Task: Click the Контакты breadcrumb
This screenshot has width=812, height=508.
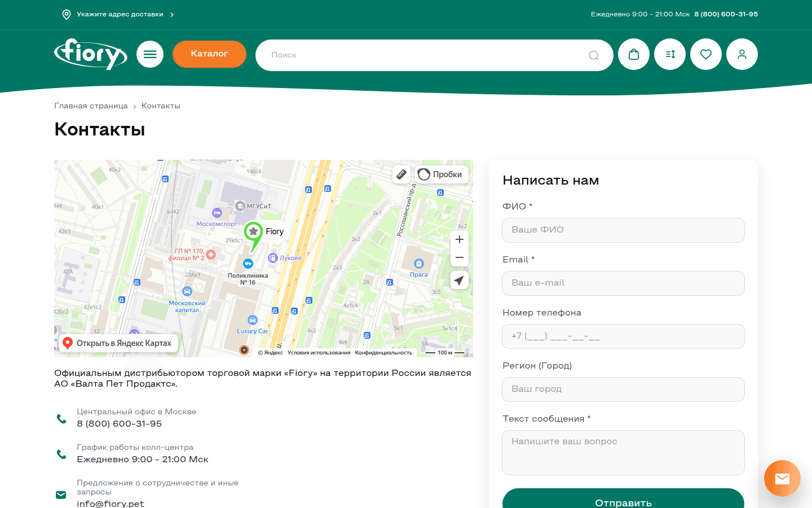Action: click(x=161, y=106)
